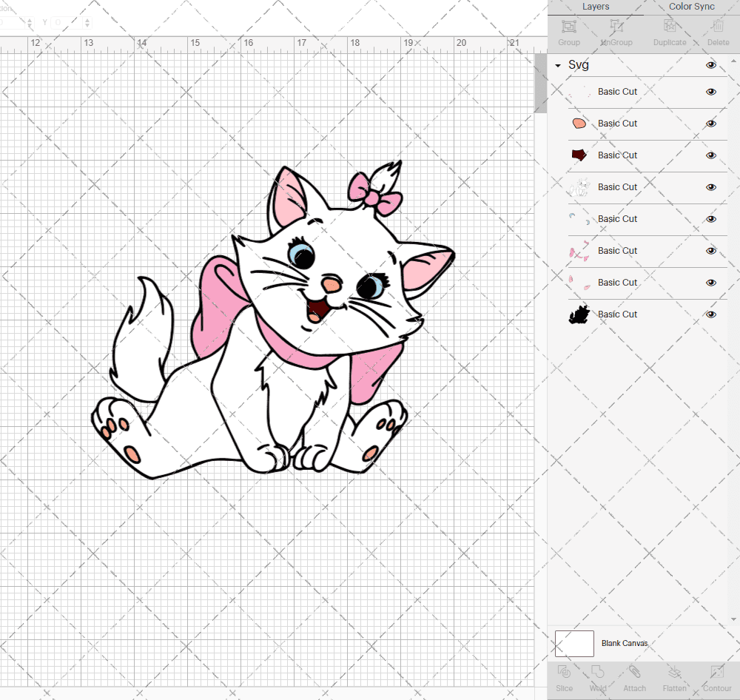The image size is (740, 700).
Task: Select the white cat outline layer thumbnail
Action: 579,187
